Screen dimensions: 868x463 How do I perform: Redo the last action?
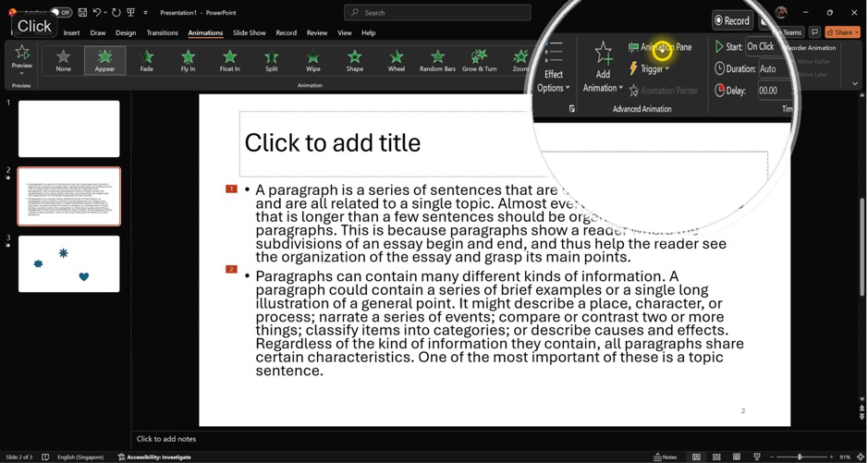pyautogui.click(x=116, y=12)
